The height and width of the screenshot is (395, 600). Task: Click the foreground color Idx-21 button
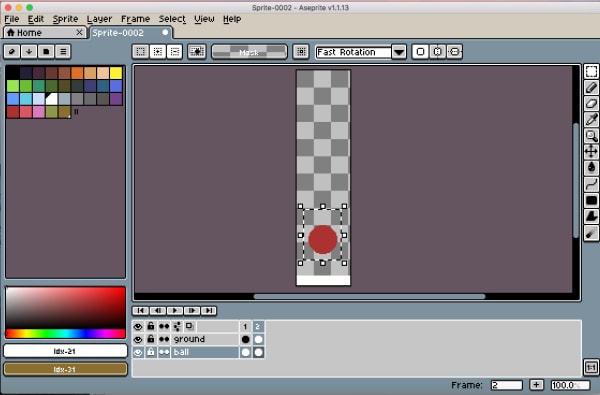point(65,351)
